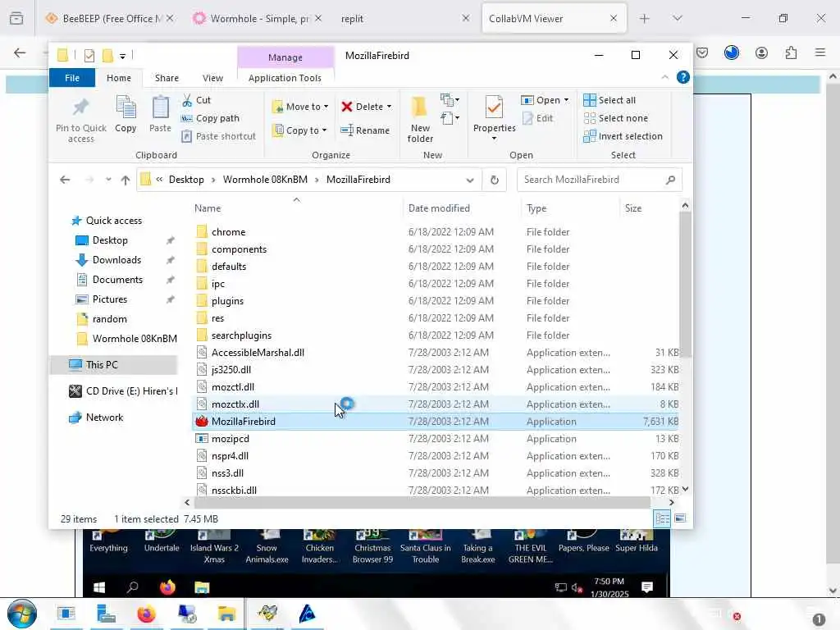Collapse the ribbon with chevron

point(664,77)
